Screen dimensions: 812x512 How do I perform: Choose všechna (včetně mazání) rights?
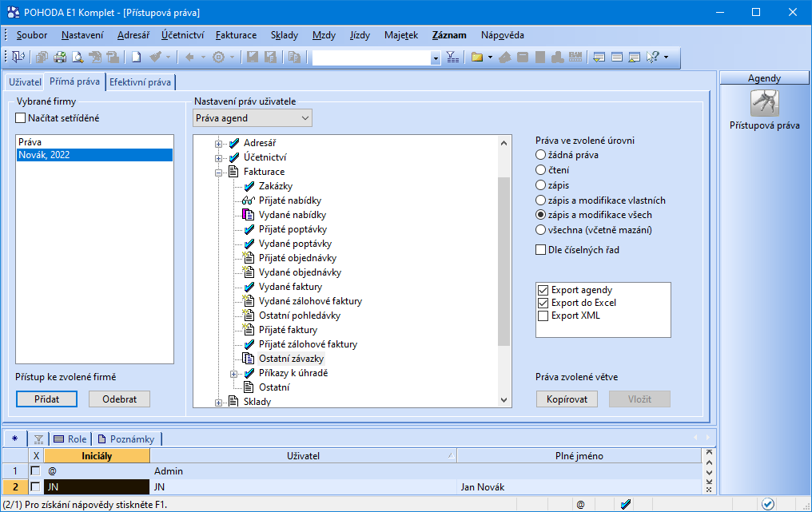[540, 230]
